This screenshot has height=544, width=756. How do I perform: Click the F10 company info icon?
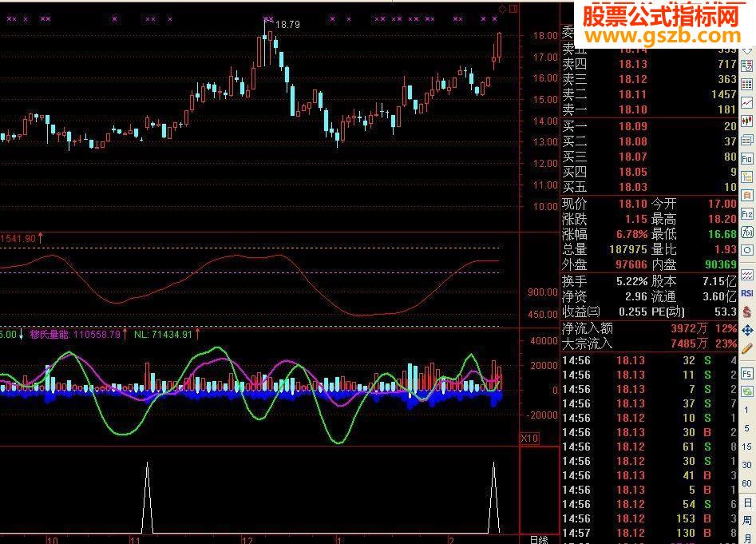pyautogui.click(x=747, y=159)
